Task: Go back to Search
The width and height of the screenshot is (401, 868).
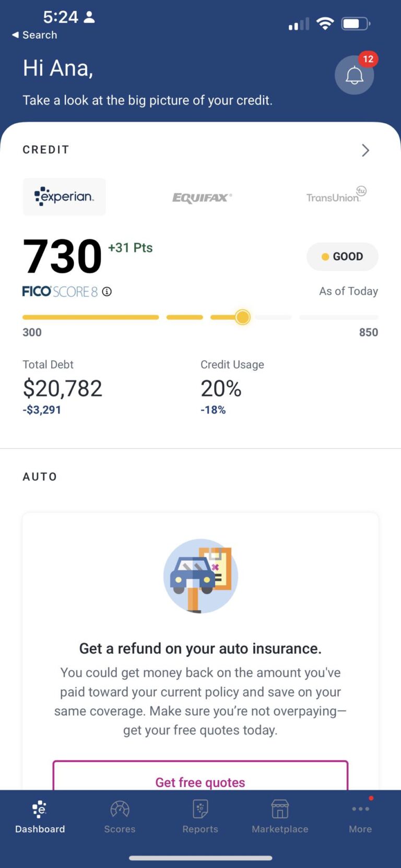Action: click(34, 35)
